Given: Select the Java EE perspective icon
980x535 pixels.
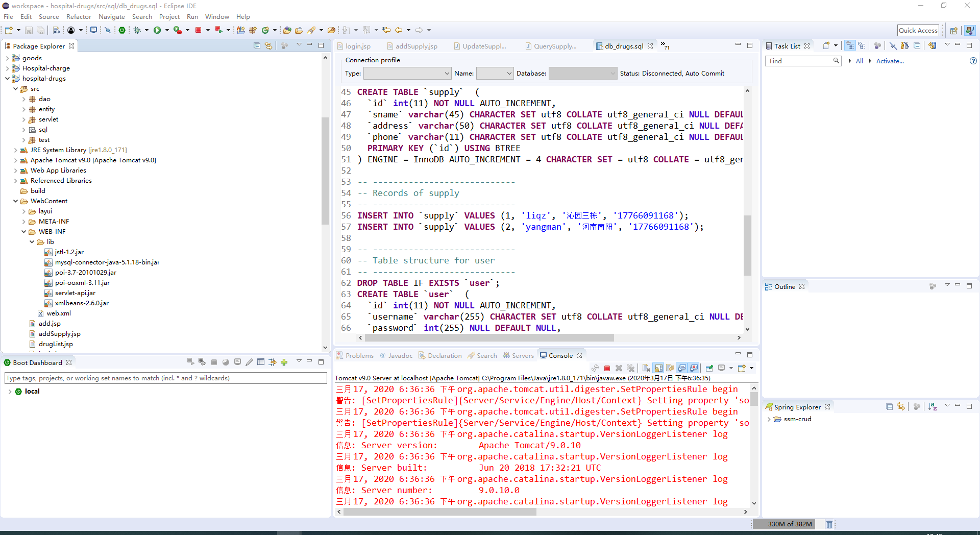Looking at the screenshot, I should click(x=969, y=31).
